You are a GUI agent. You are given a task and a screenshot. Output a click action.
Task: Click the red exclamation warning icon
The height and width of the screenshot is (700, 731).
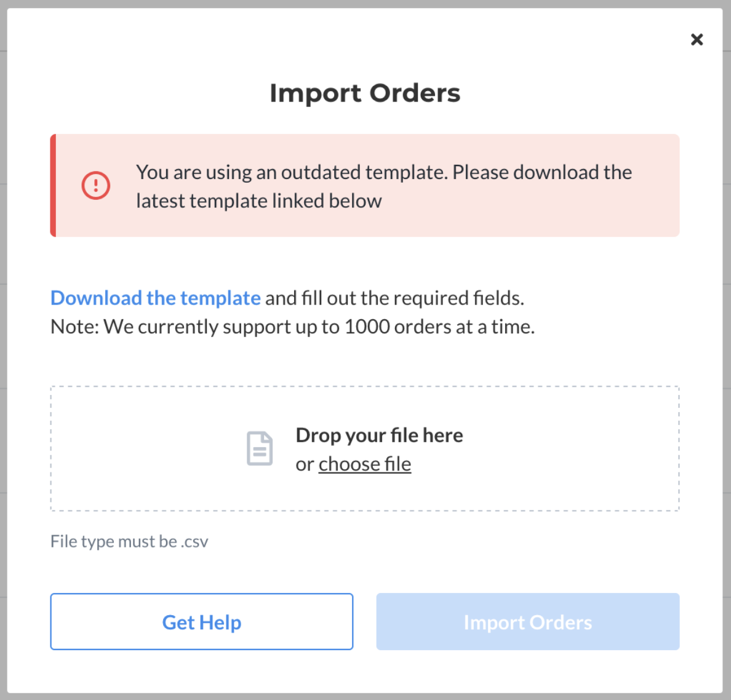96,186
